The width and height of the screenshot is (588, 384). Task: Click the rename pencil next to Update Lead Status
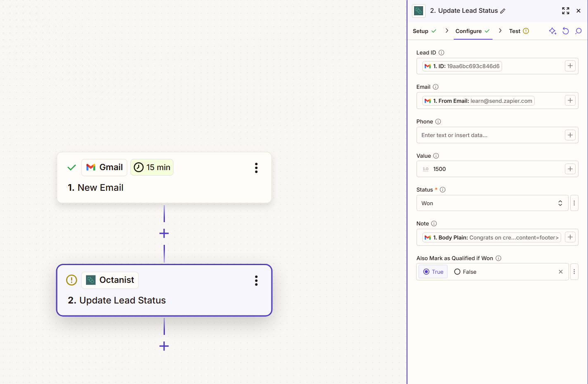click(504, 11)
